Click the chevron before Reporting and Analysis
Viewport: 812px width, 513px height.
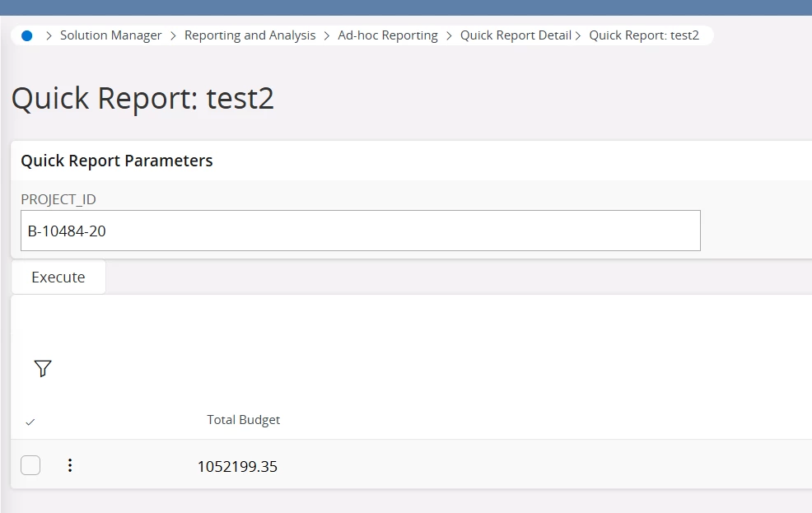tap(173, 35)
